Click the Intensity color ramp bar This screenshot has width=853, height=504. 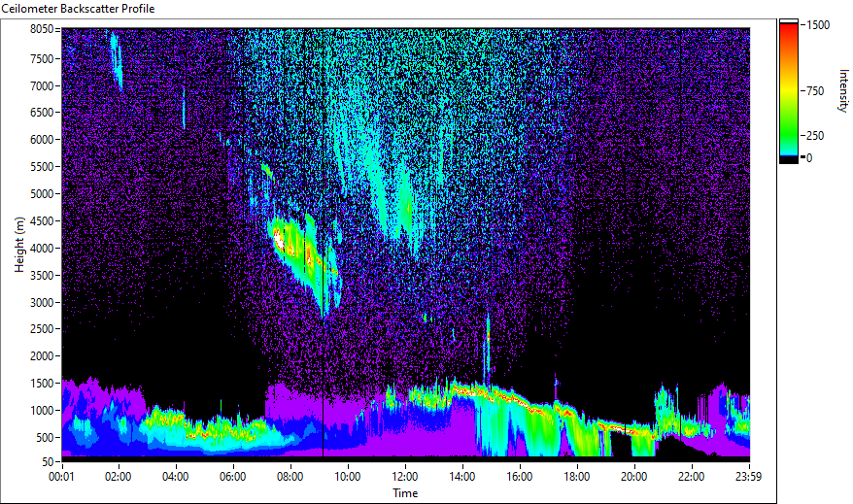(x=788, y=91)
